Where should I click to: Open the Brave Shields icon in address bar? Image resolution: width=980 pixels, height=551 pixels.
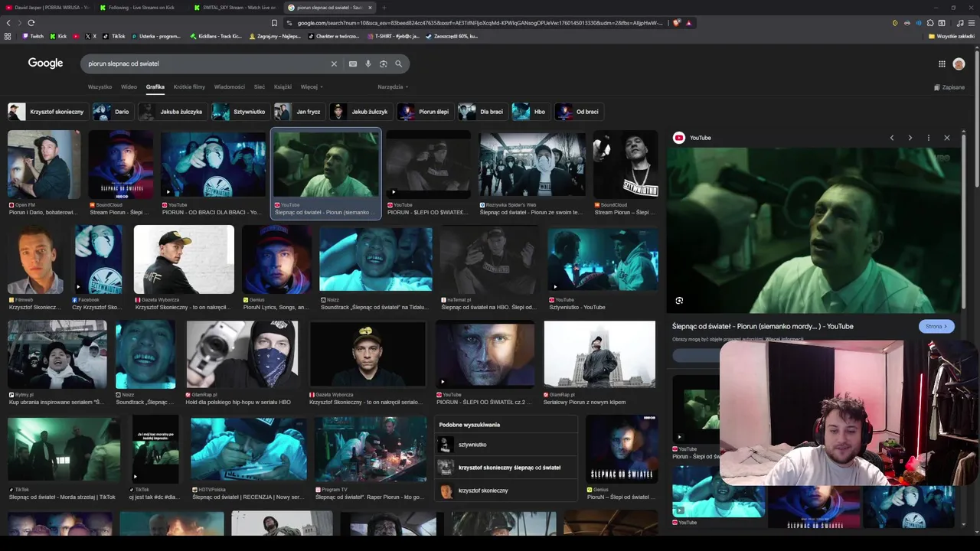[677, 23]
